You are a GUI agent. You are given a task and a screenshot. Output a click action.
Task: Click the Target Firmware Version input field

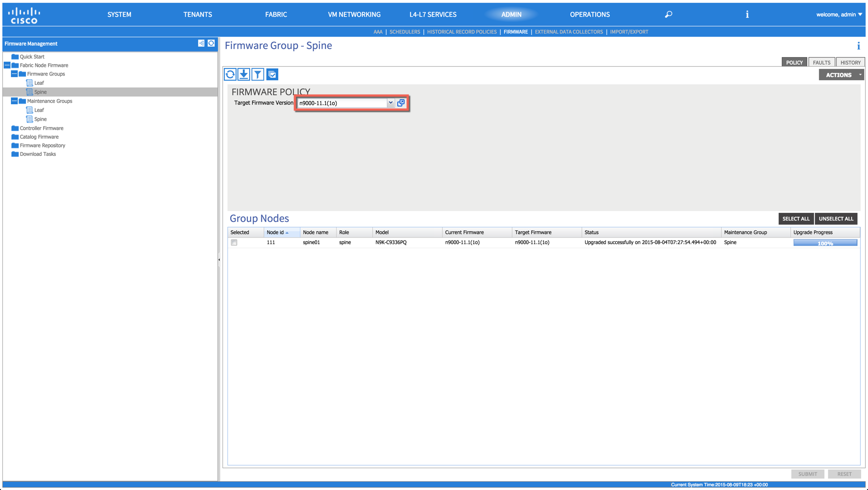342,103
